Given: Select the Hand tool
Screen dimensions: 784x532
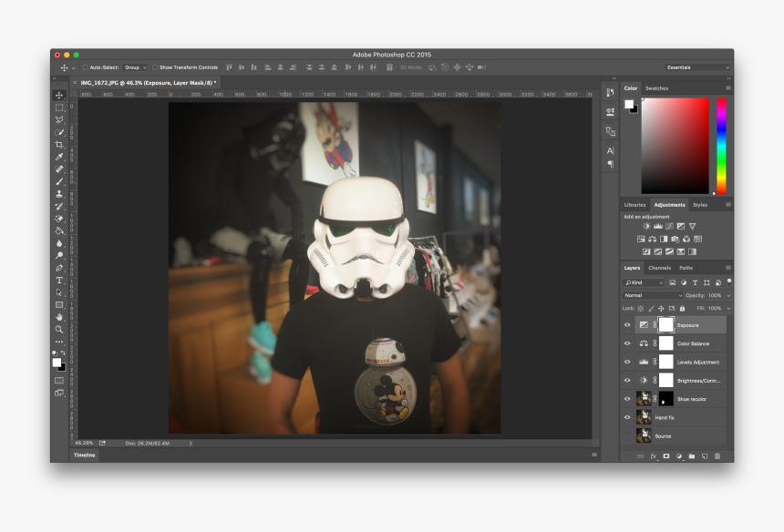Looking at the screenshot, I should (59, 317).
